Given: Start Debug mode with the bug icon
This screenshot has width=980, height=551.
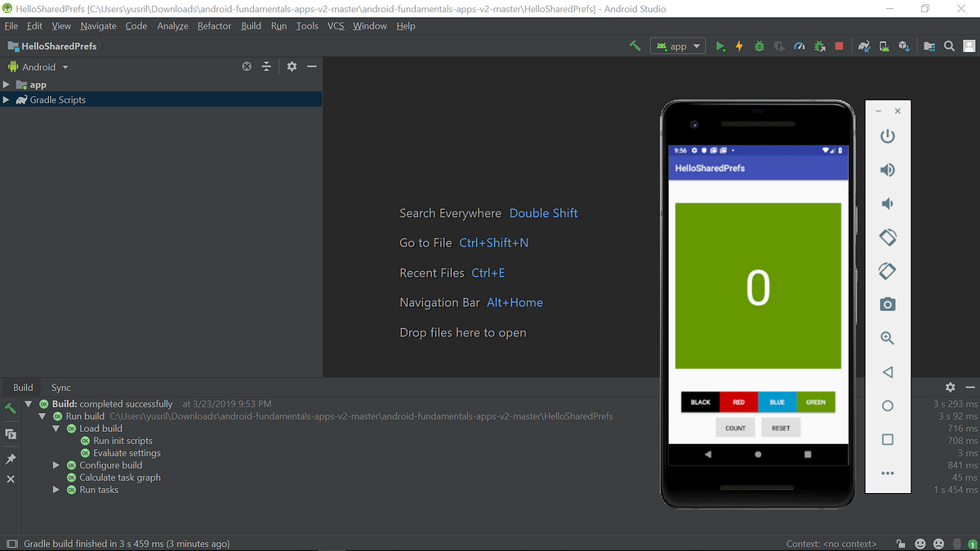Looking at the screenshot, I should [x=759, y=46].
